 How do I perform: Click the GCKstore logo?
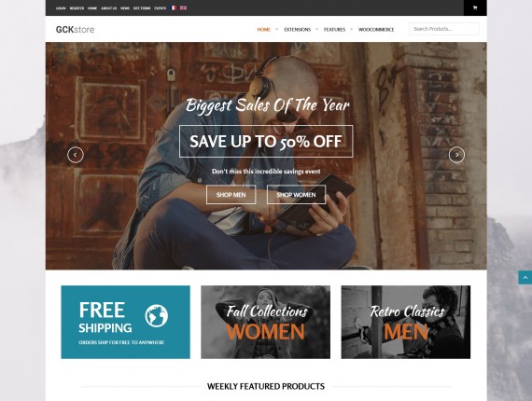pos(75,30)
